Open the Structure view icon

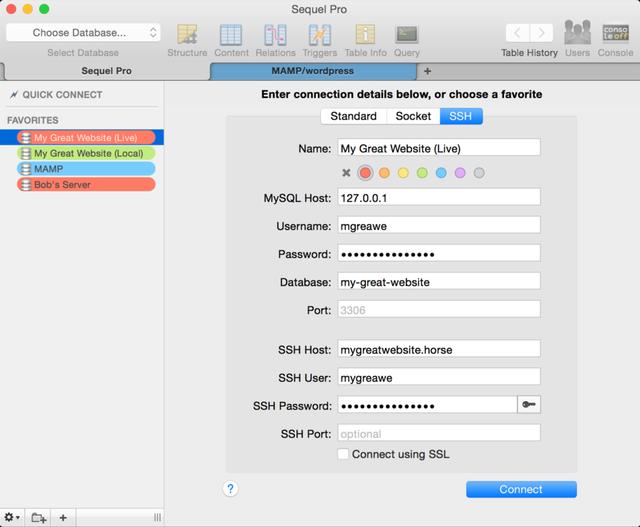(187, 35)
